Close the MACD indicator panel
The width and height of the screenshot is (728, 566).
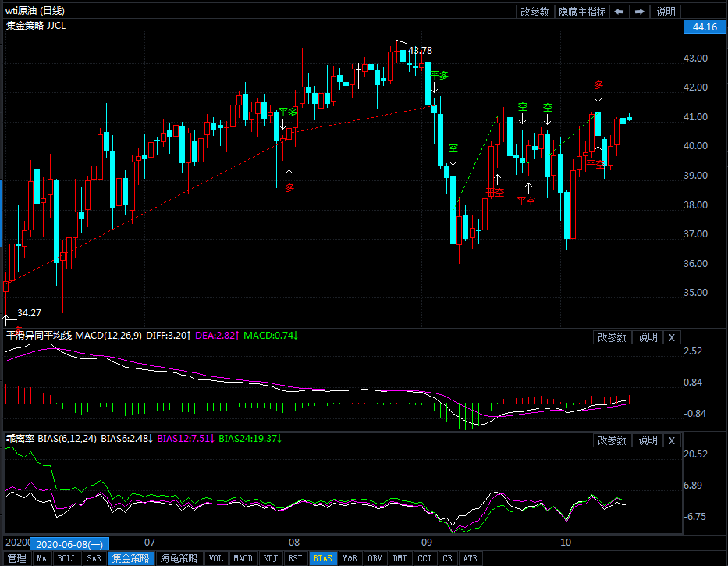(x=671, y=337)
